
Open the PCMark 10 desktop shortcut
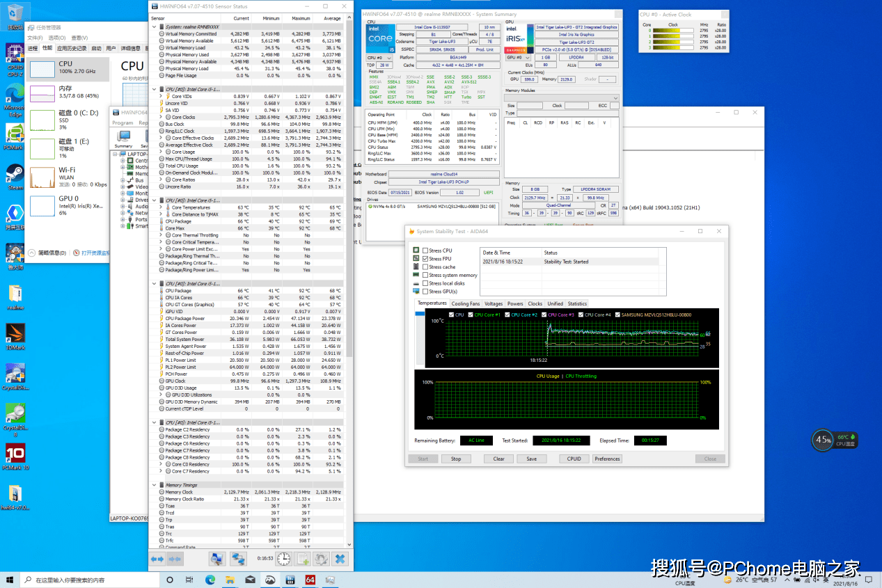point(15,456)
